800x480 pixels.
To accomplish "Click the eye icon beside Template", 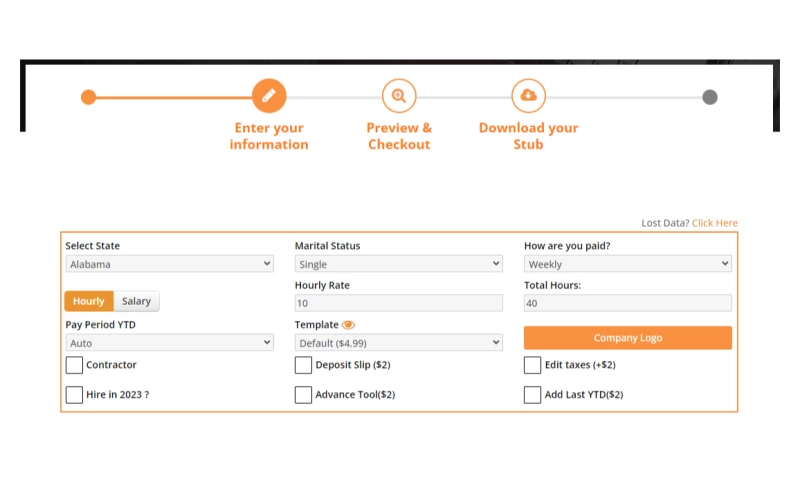I will pos(349,325).
